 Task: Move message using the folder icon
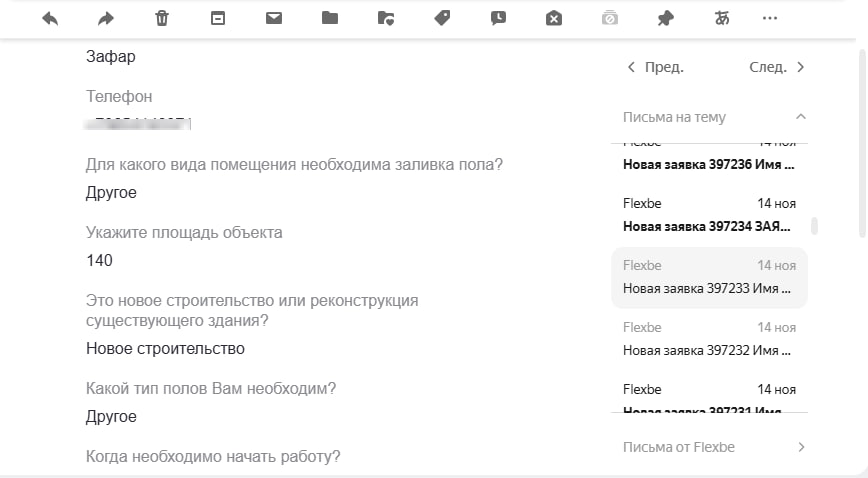tap(330, 18)
